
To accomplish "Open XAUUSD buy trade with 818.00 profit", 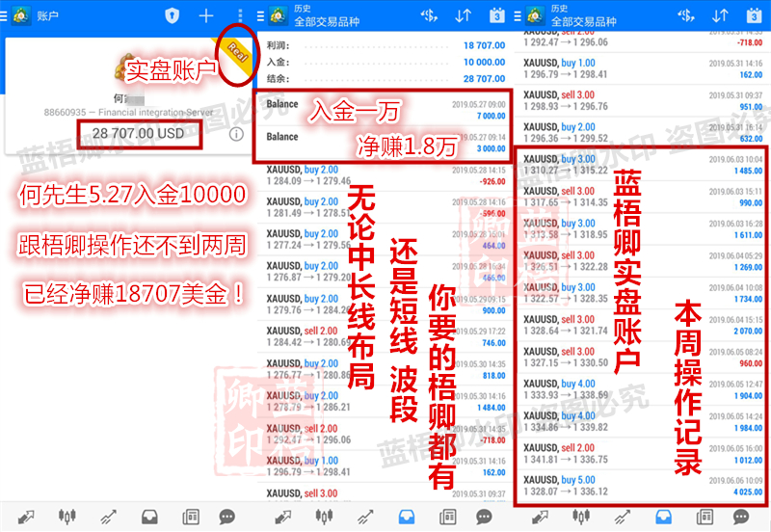I will coord(385,369).
